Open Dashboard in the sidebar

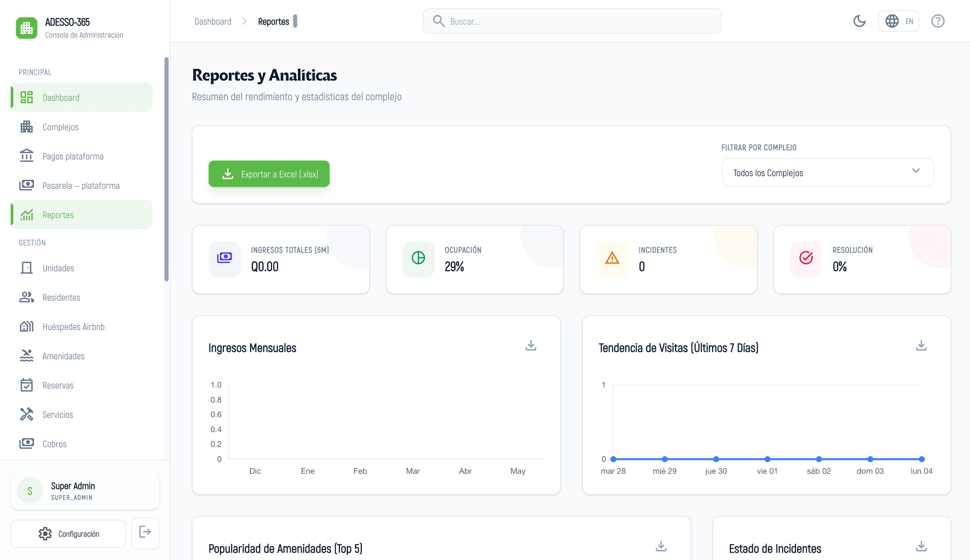click(82, 97)
